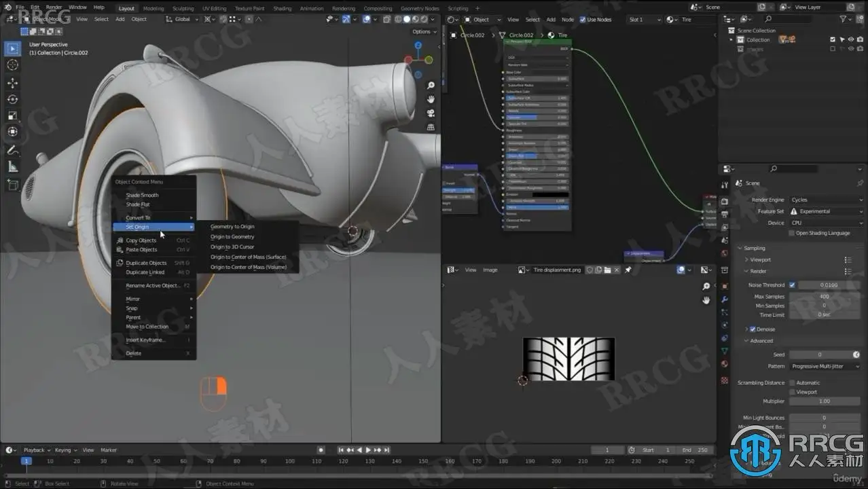
Task: Select the Annotate pencil tool
Action: tap(12, 150)
